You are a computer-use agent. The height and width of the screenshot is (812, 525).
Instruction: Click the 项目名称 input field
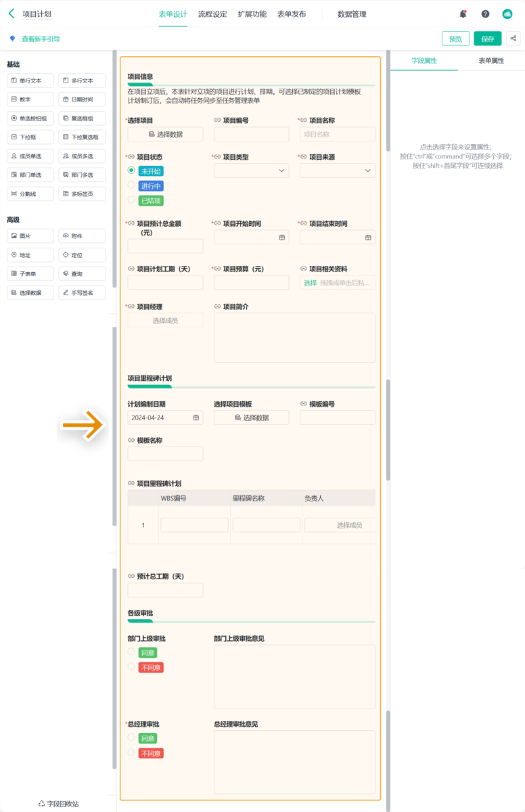(337, 134)
